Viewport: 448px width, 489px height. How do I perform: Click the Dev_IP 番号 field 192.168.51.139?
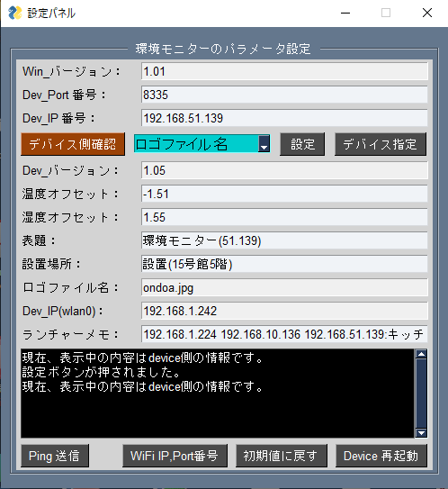point(284,118)
